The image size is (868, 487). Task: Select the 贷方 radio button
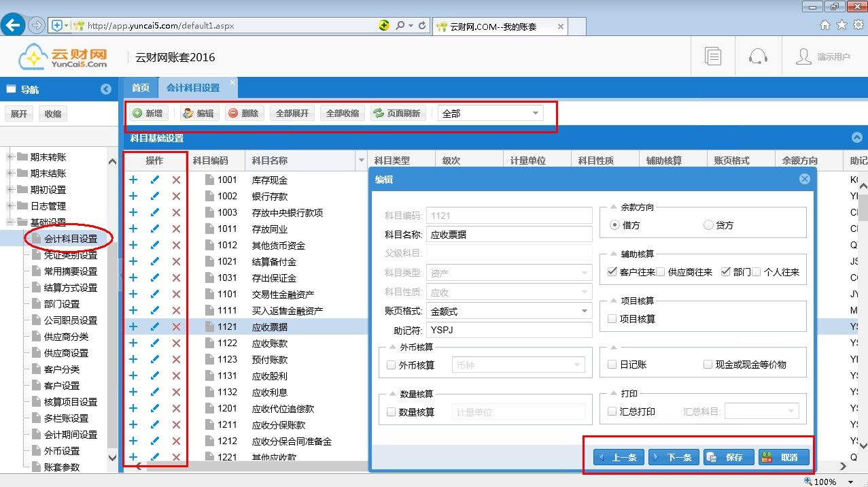coord(709,225)
